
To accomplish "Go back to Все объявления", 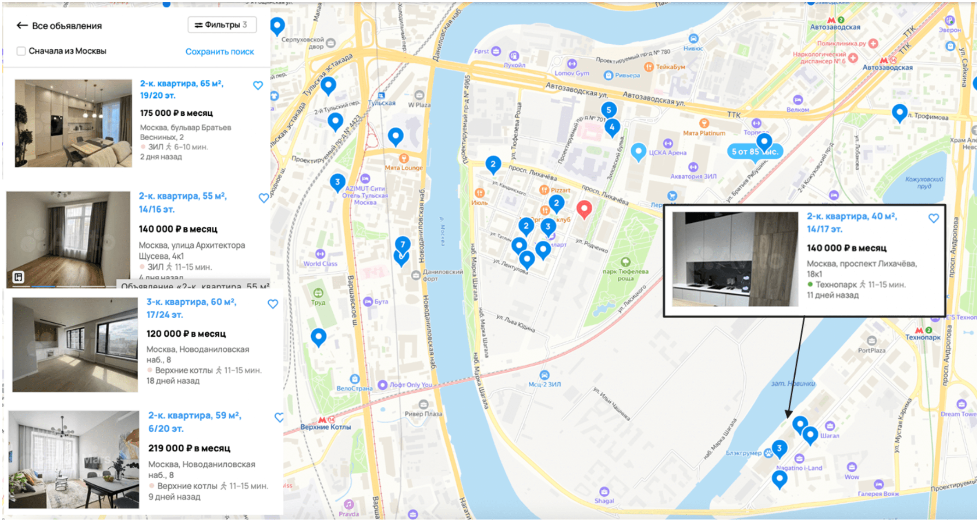I will click(x=59, y=26).
